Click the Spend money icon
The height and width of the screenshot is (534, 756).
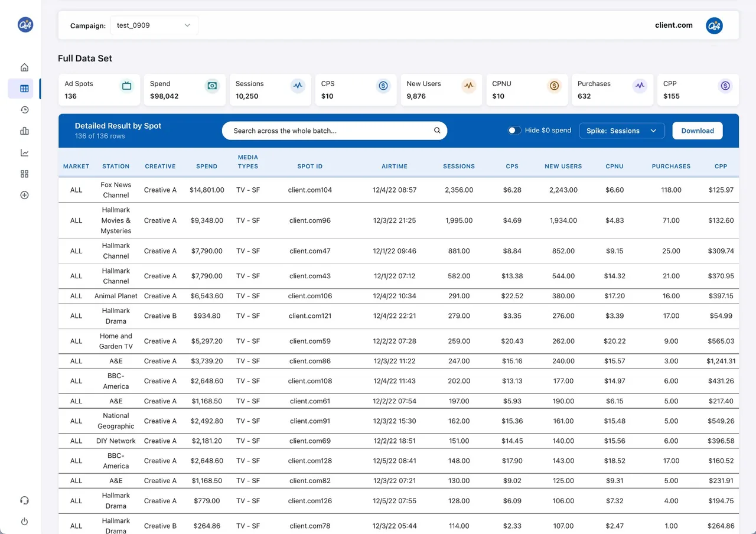click(x=212, y=86)
